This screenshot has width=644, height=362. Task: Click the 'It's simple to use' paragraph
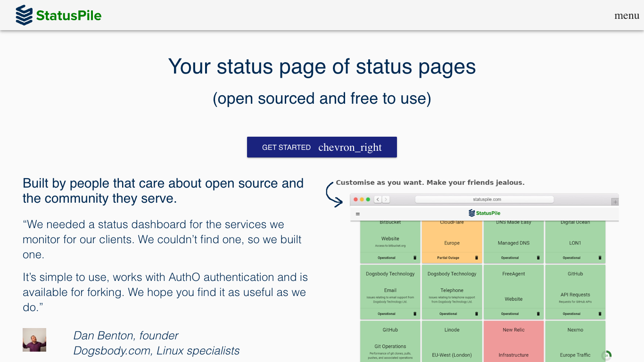click(x=165, y=292)
